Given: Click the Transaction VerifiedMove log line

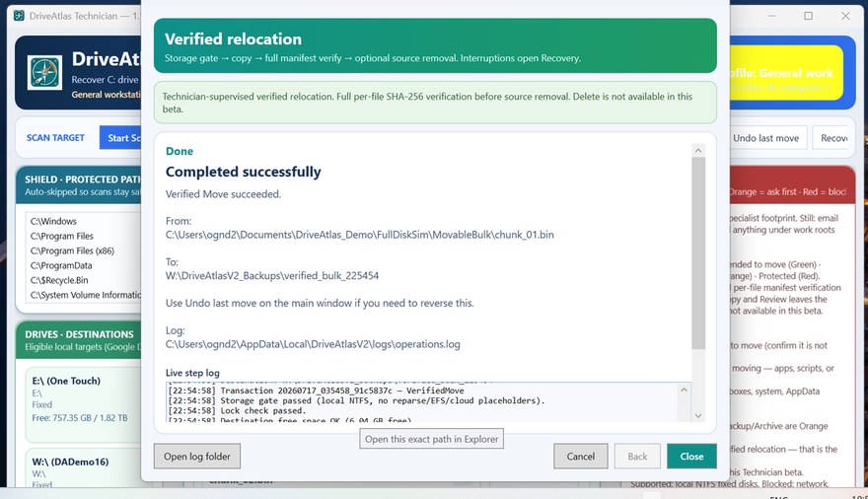Looking at the screenshot, I should tap(316, 391).
